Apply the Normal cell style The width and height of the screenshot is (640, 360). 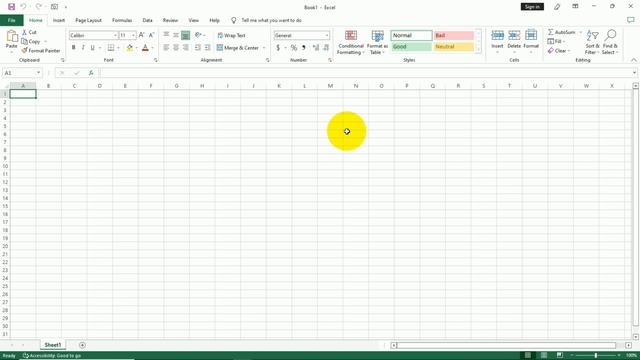(411, 36)
